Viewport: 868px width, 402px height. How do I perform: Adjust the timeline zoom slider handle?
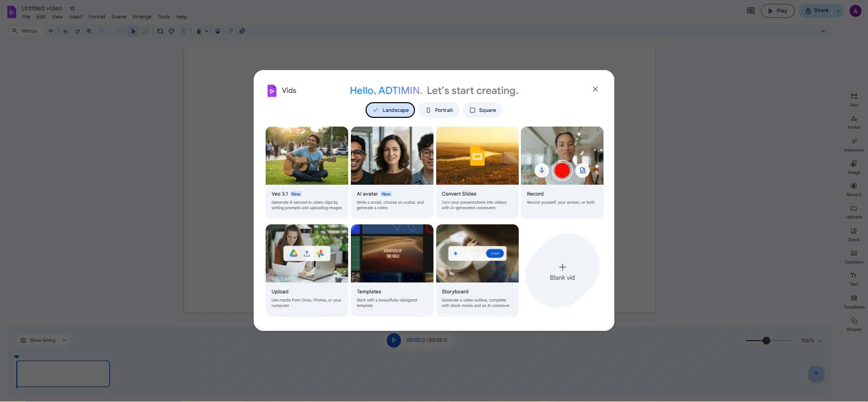[x=766, y=341]
